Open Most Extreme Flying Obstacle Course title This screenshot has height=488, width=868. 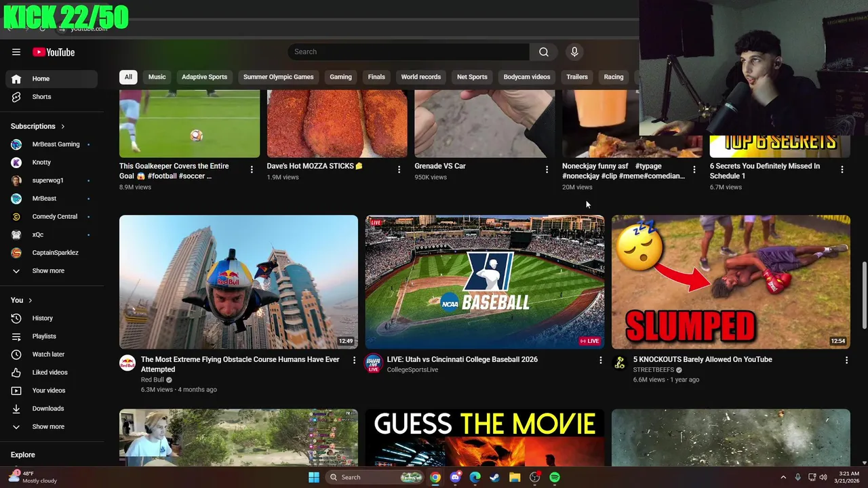click(240, 365)
